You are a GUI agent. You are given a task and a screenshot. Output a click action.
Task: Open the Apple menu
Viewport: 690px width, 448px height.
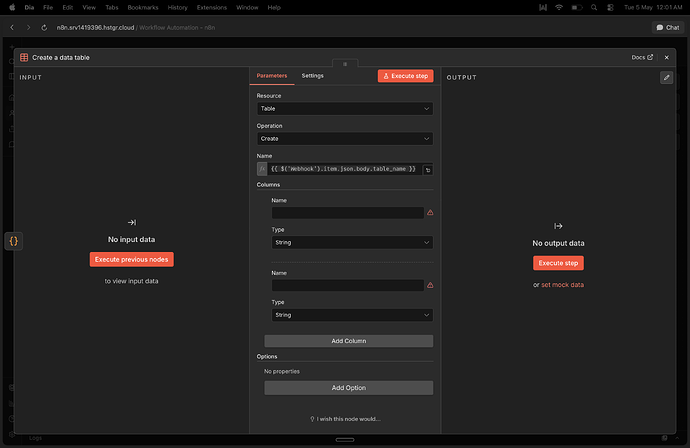coord(12,7)
